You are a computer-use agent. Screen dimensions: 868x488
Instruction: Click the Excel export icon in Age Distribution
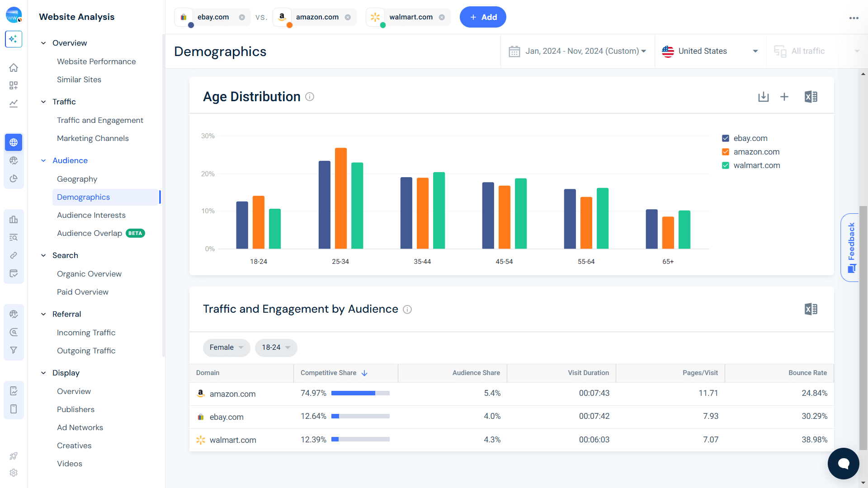(x=811, y=97)
